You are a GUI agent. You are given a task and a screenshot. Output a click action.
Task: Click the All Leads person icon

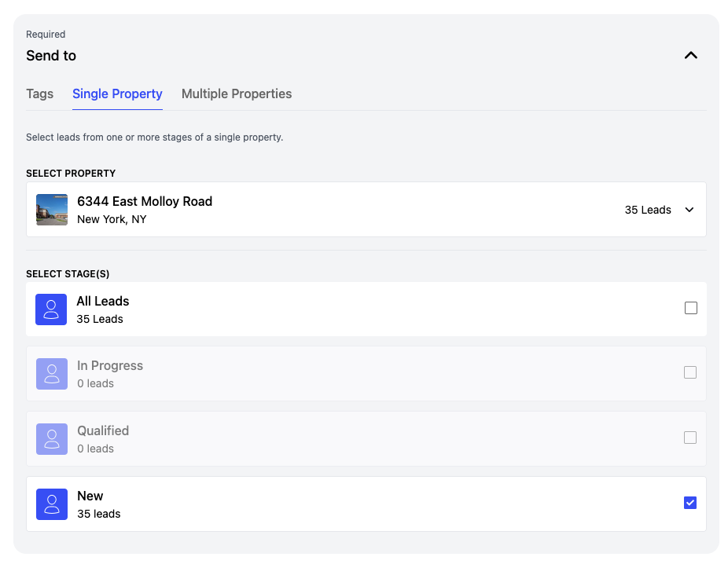(x=52, y=309)
